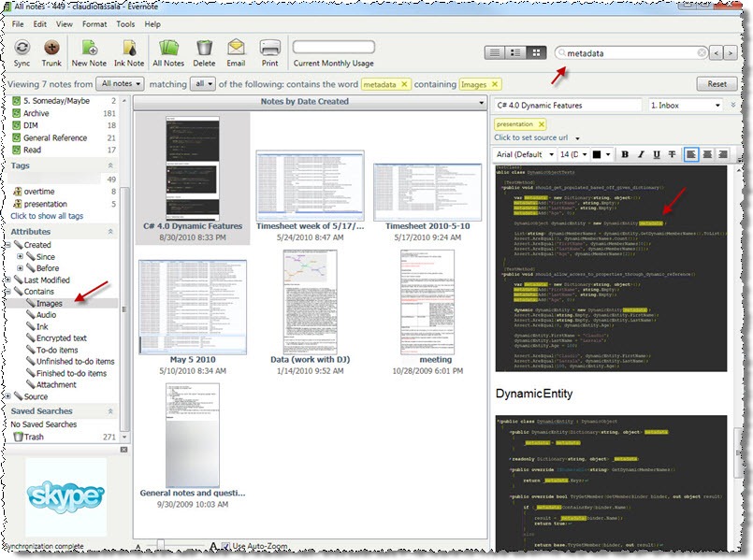Image resolution: width=753 pixels, height=560 pixels.
Task: Switch to snippet view icon
Action: [515, 52]
